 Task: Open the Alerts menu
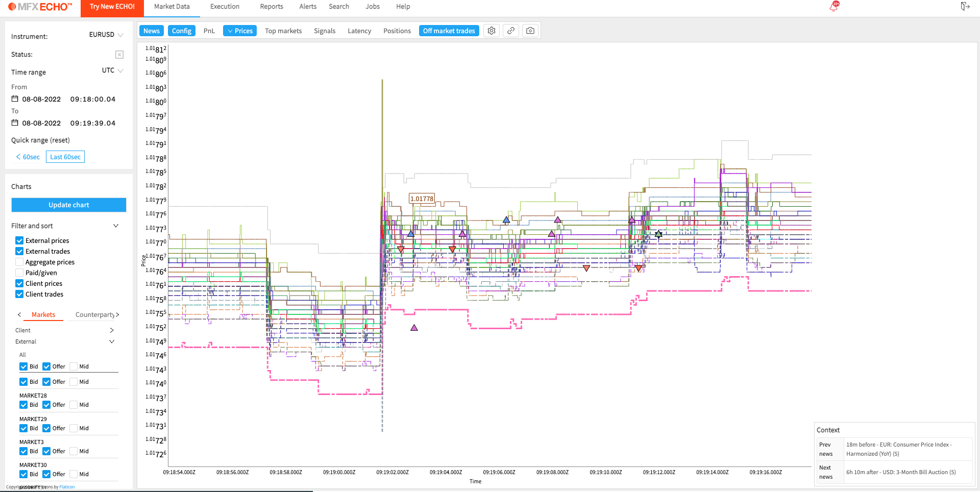(308, 7)
